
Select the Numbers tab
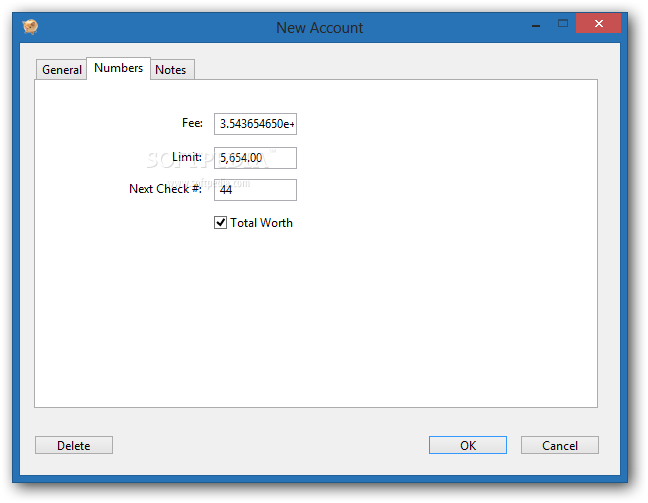coord(118,68)
